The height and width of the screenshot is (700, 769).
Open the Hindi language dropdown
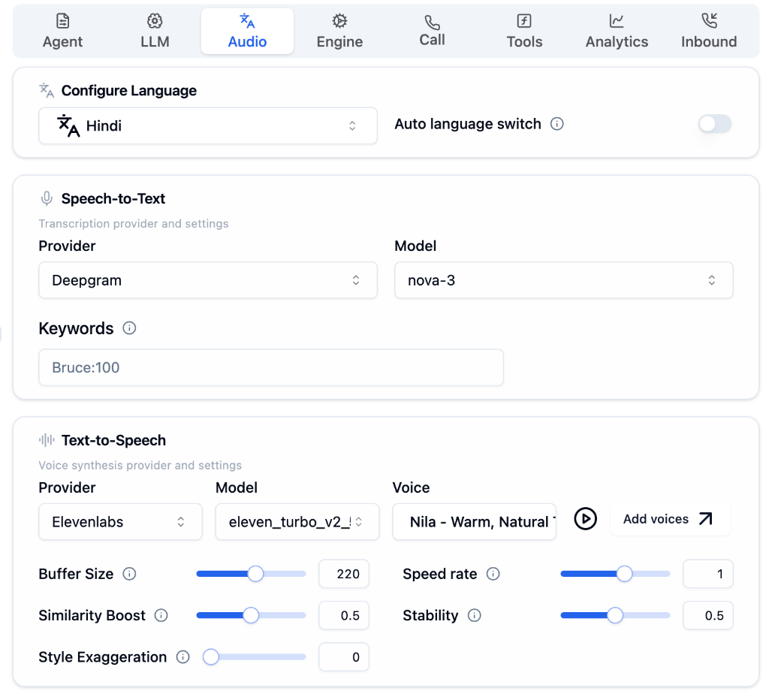point(208,125)
